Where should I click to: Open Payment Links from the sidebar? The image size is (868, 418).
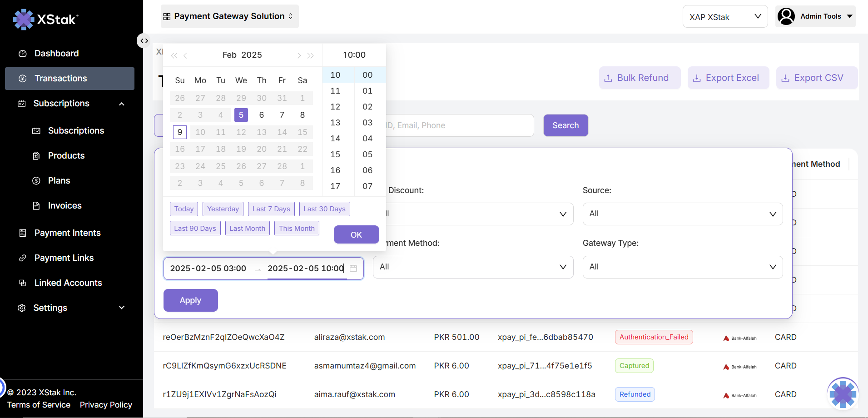[x=64, y=258]
